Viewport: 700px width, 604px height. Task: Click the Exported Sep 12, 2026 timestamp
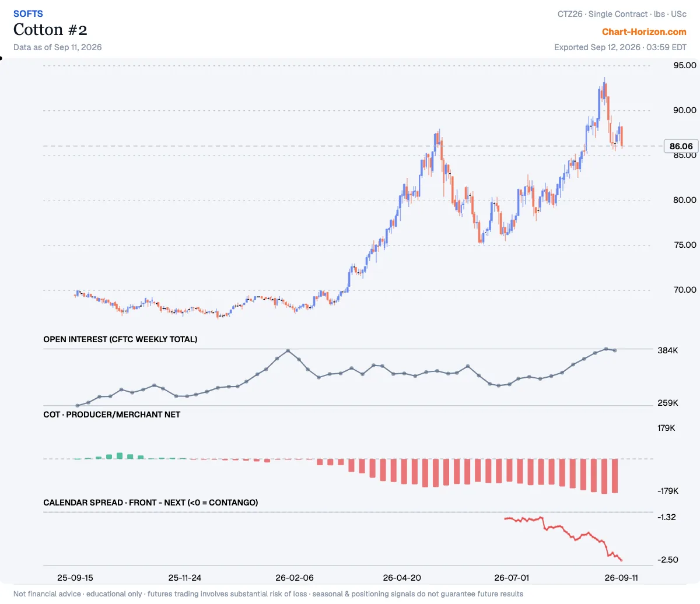point(620,47)
